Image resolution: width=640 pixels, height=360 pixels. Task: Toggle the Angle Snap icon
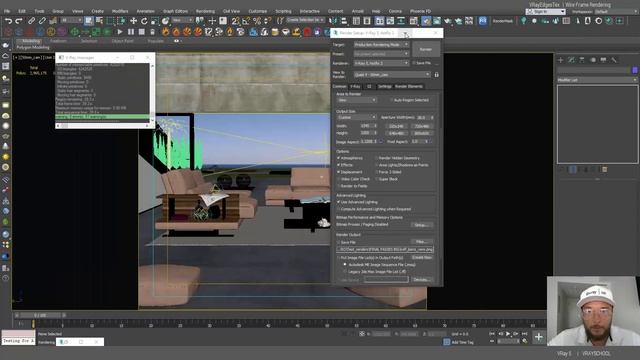(246, 21)
